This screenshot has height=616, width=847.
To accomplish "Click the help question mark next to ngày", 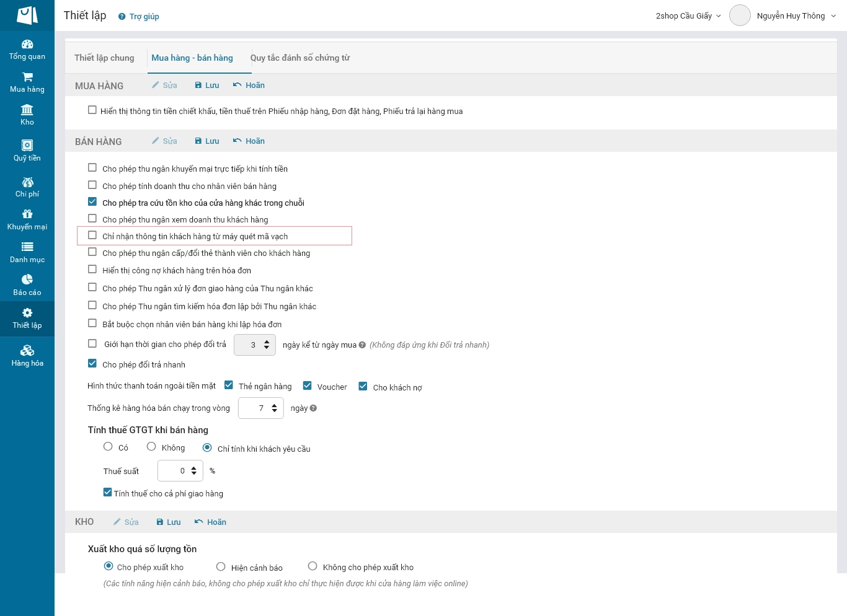I will click(x=313, y=408).
